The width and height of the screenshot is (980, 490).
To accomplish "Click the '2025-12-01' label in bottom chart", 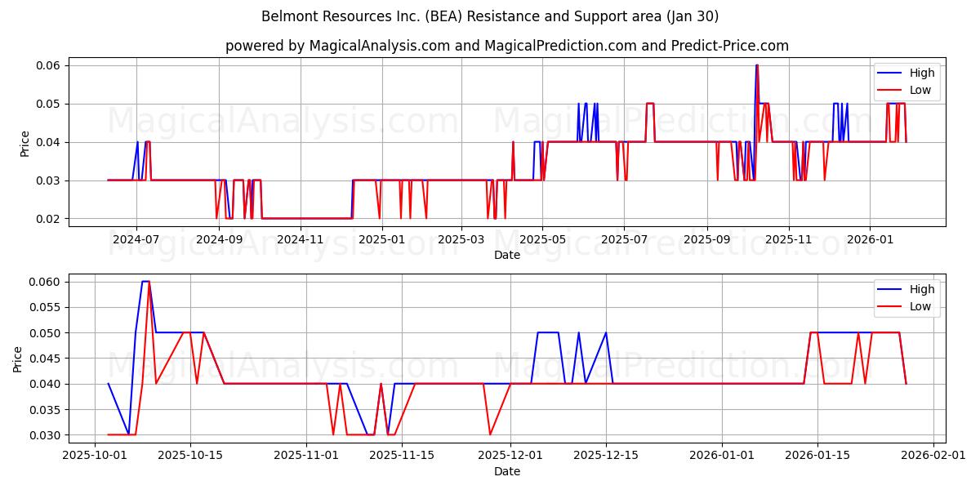I will click(x=510, y=457).
